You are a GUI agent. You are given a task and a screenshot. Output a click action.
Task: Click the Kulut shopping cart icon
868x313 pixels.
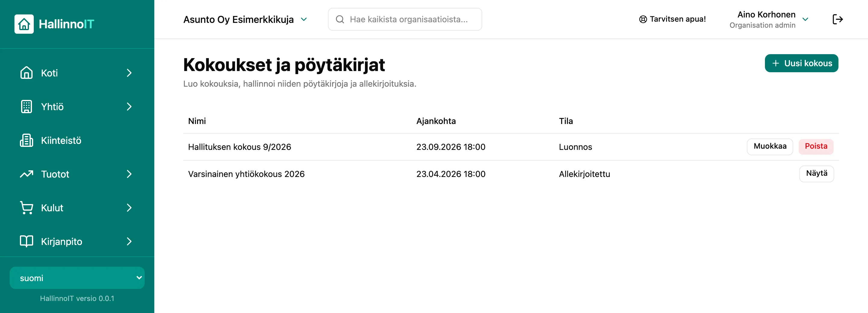click(x=26, y=208)
